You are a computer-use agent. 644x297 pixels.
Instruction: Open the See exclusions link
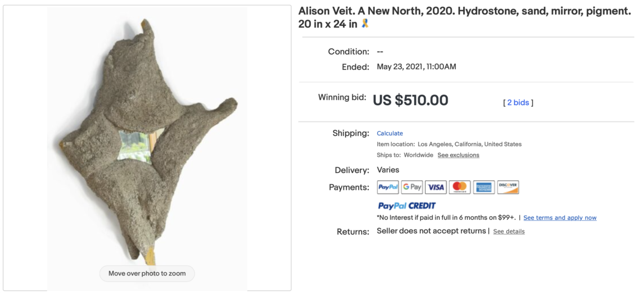458,155
